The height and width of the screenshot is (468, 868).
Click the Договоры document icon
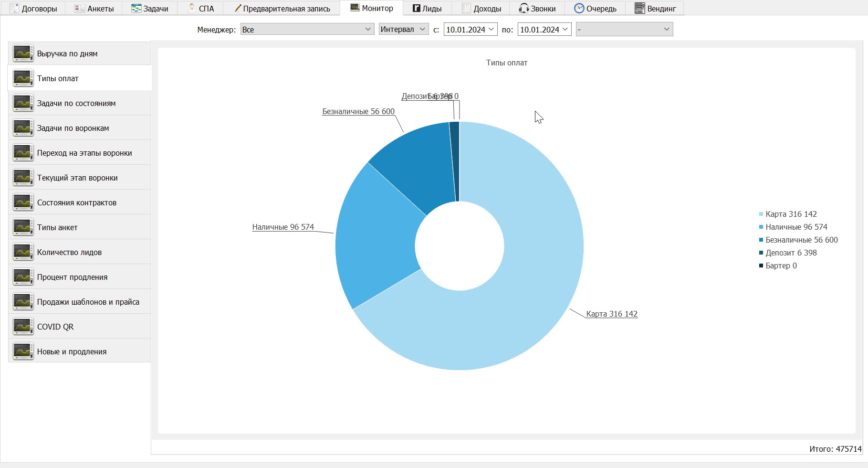click(x=14, y=9)
